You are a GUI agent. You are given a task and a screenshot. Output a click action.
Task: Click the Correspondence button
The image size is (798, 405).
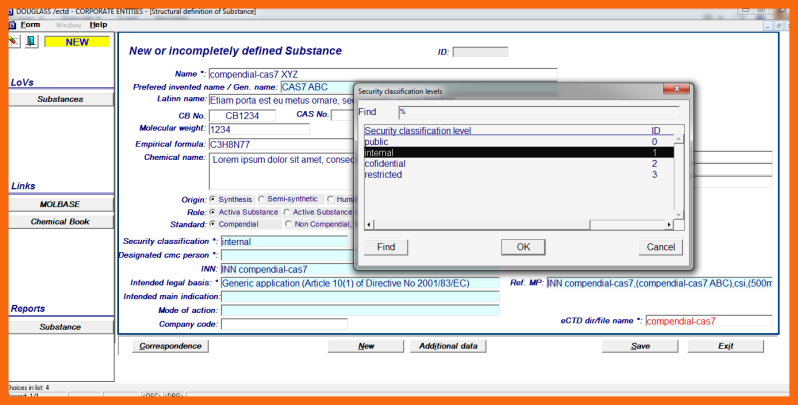click(170, 346)
